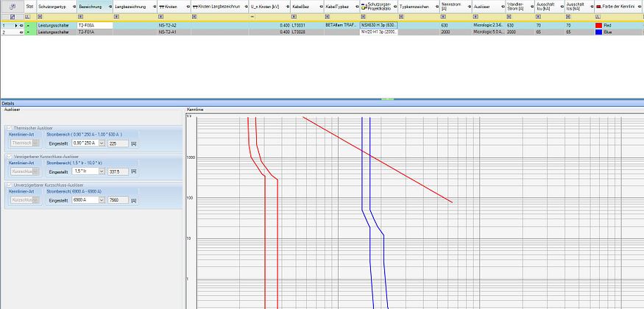Toggle the Unverzögerbarer Kurzschluss-Auslöser checkbox
Image resolution: width=644 pixels, height=309 pixels.
point(9,185)
